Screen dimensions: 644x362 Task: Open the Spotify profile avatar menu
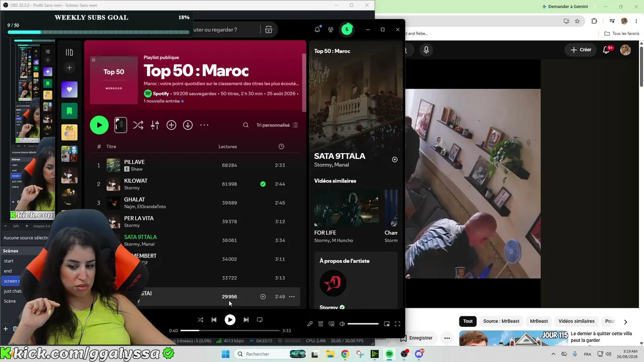click(x=347, y=30)
